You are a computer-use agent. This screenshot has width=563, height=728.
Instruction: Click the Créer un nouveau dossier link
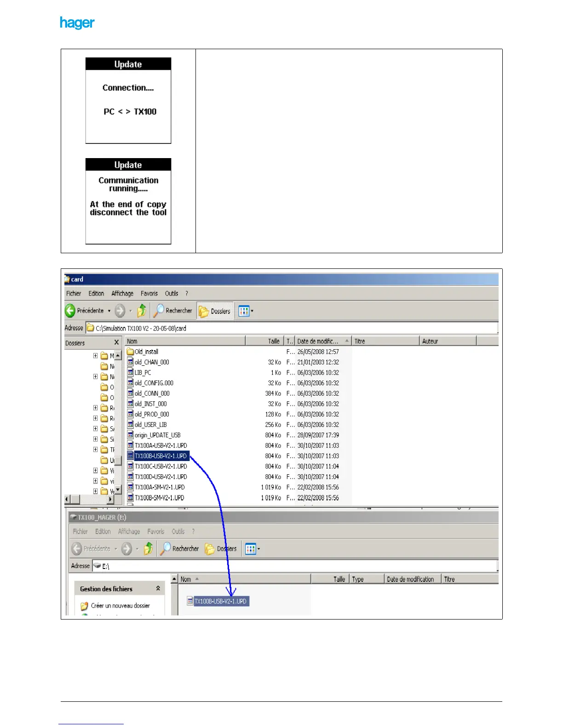pyautogui.click(x=121, y=606)
